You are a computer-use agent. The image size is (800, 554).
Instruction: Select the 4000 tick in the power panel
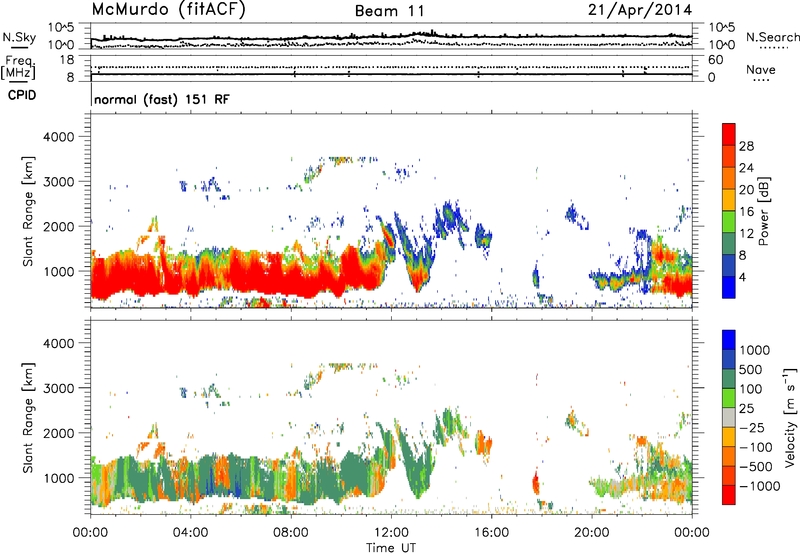coord(59,137)
